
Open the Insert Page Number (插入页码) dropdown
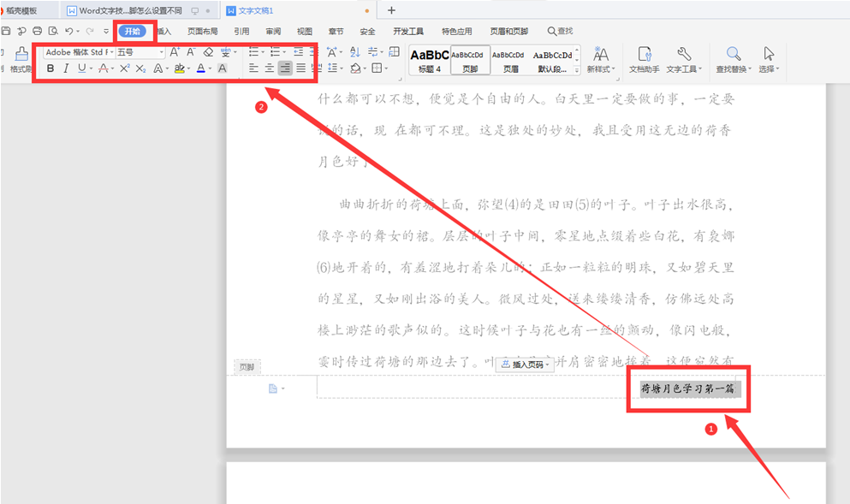point(526,365)
